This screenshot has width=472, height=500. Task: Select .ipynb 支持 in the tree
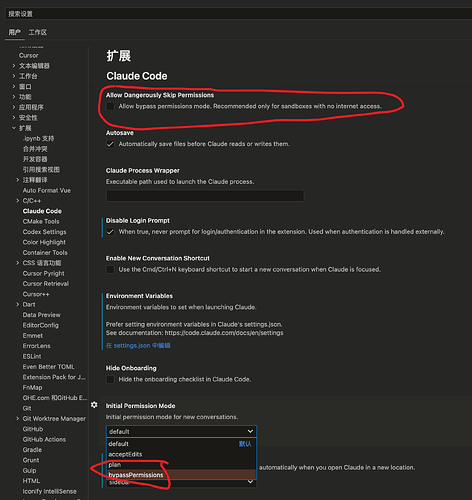click(x=38, y=138)
